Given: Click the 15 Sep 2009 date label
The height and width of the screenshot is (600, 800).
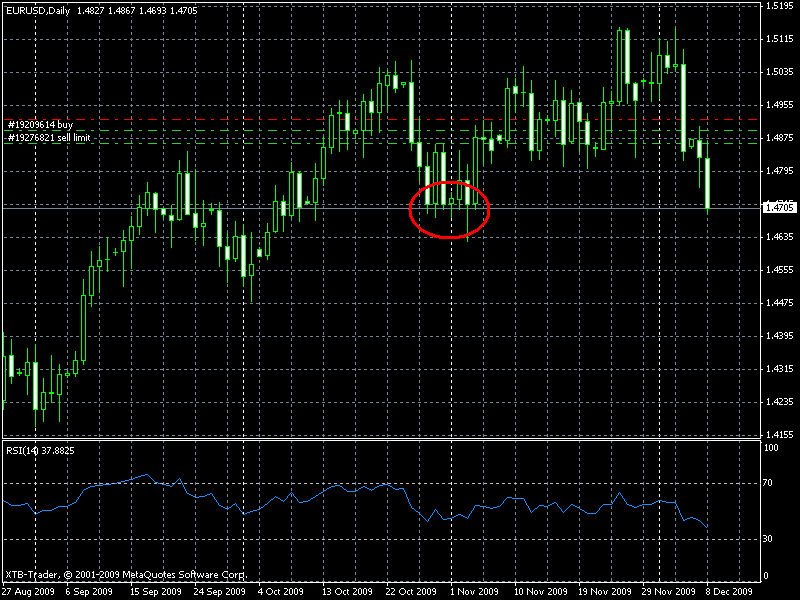Looking at the screenshot, I should (156, 592).
